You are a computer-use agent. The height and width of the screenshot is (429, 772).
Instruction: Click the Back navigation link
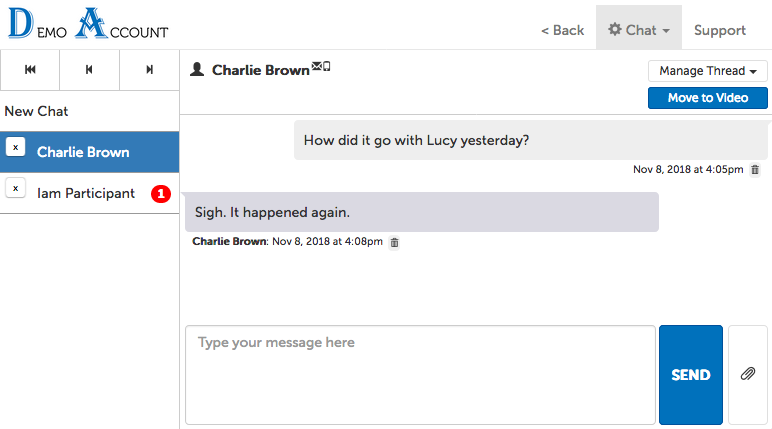coord(562,30)
